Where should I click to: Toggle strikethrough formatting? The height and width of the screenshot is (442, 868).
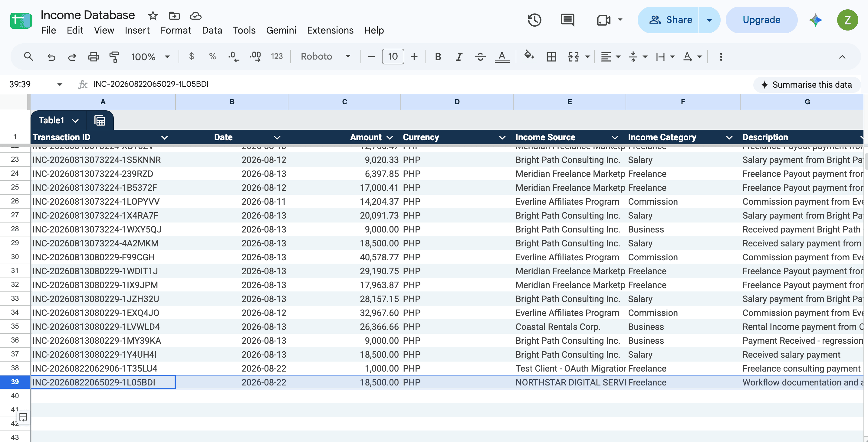click(x=480, y=57)
